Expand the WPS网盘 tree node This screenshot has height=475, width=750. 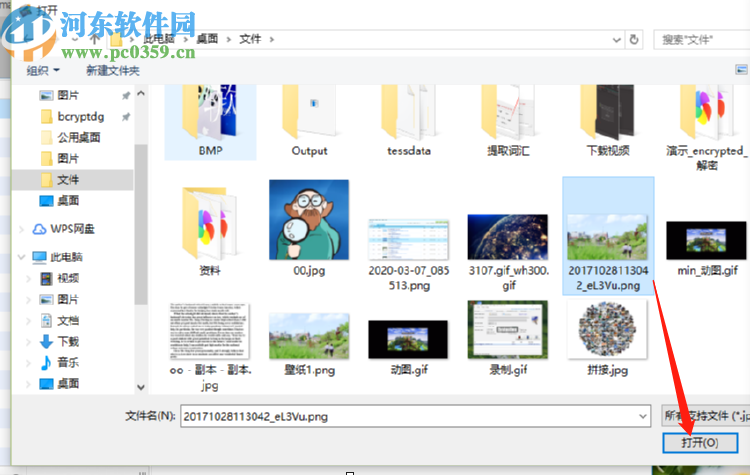(22, 230)
